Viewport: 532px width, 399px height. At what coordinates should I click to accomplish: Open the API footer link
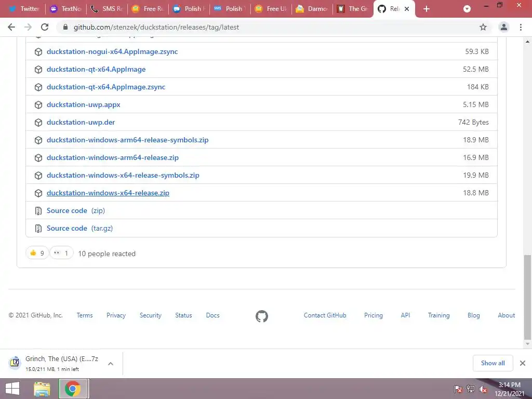click(405, 315)
